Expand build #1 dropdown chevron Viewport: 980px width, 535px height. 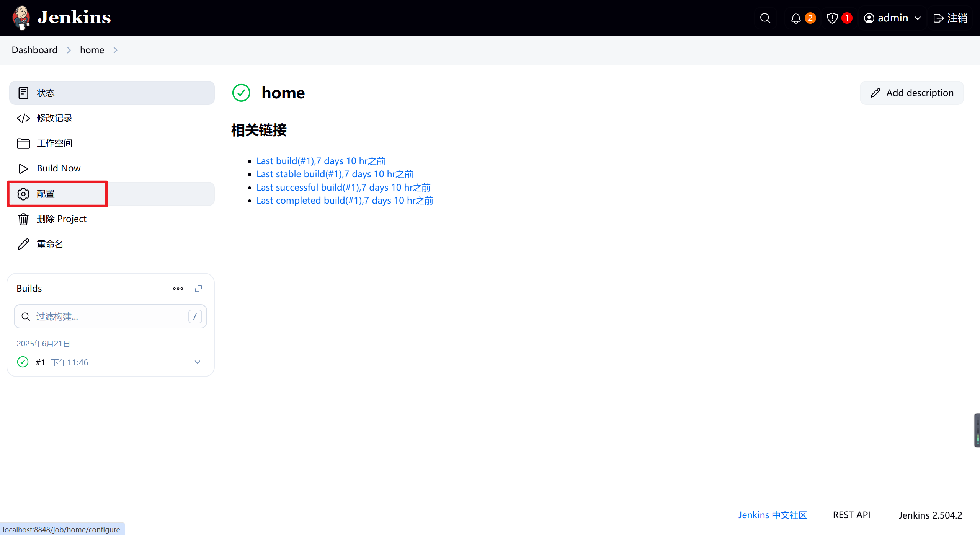click(x=198, y=362)
